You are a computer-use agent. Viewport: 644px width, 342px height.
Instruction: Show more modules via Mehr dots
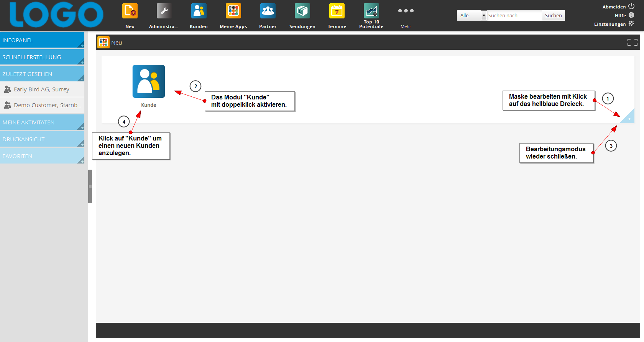click(x=406, y=11)
